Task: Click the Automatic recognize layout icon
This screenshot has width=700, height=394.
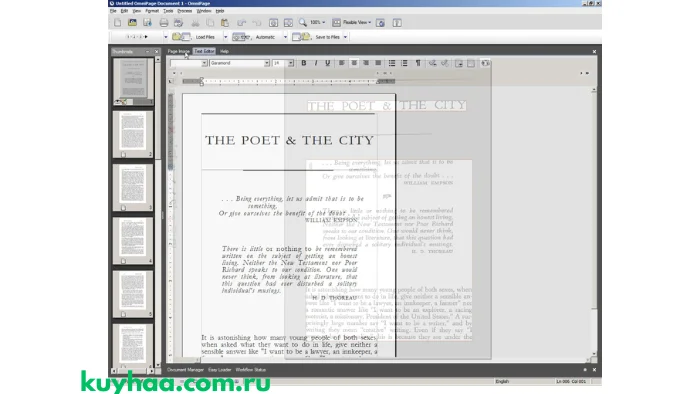Action: click(x=241, y=37)
